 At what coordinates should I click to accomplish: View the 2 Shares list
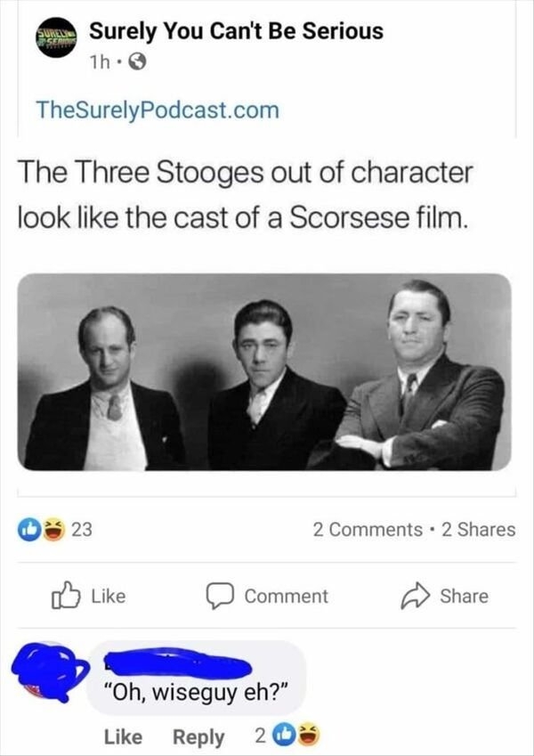pyautogui.click(x=479, y=529)
